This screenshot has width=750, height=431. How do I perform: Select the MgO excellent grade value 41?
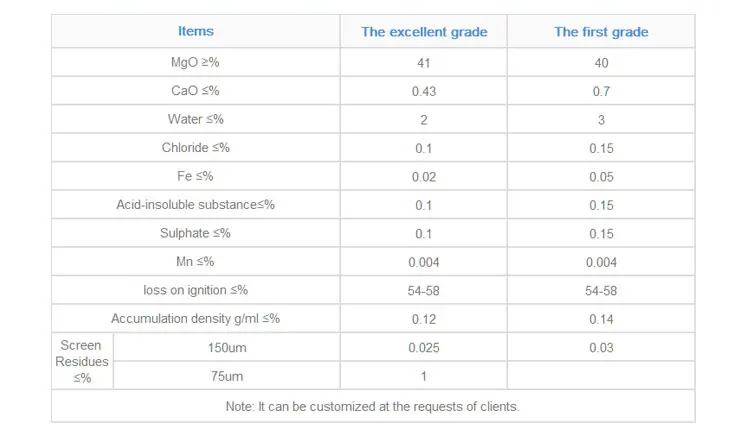point(424,63)
